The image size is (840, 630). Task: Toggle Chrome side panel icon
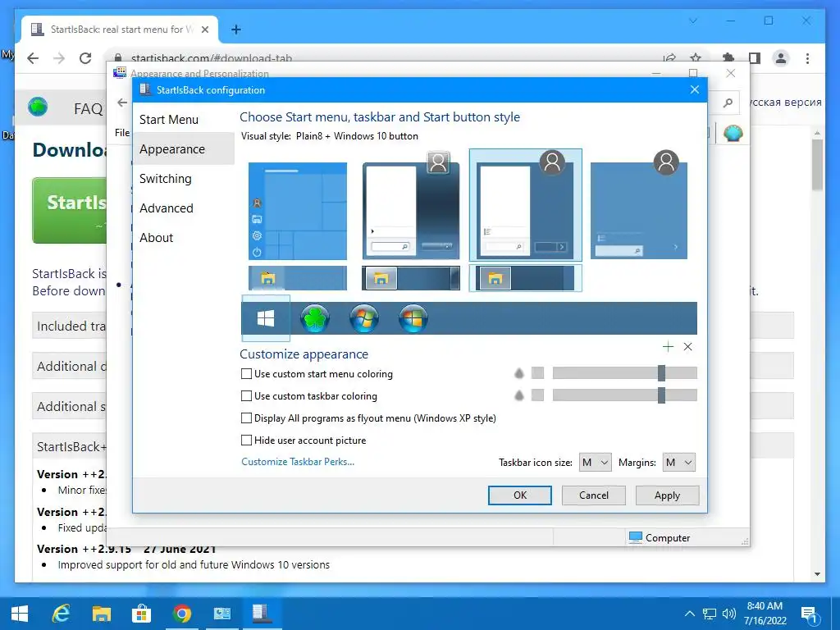click(755, 58)
